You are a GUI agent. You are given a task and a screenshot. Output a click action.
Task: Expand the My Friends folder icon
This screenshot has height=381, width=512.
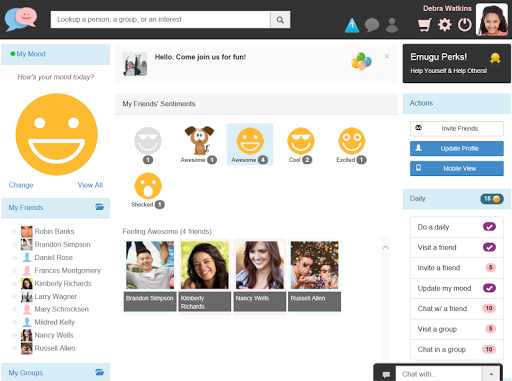point(100,207)
